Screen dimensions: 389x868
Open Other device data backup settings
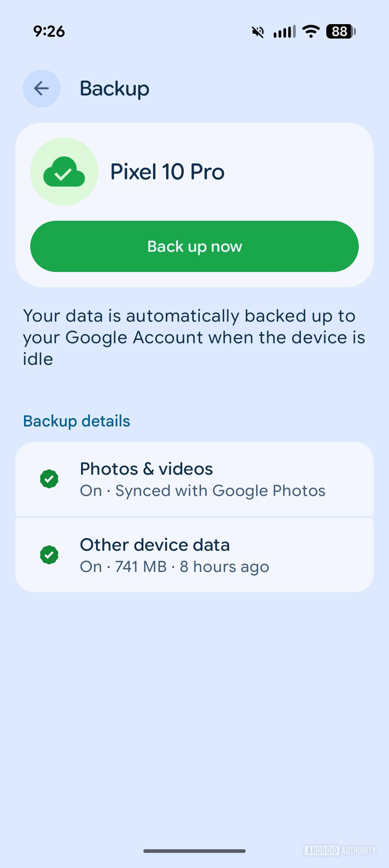(194, 555)
